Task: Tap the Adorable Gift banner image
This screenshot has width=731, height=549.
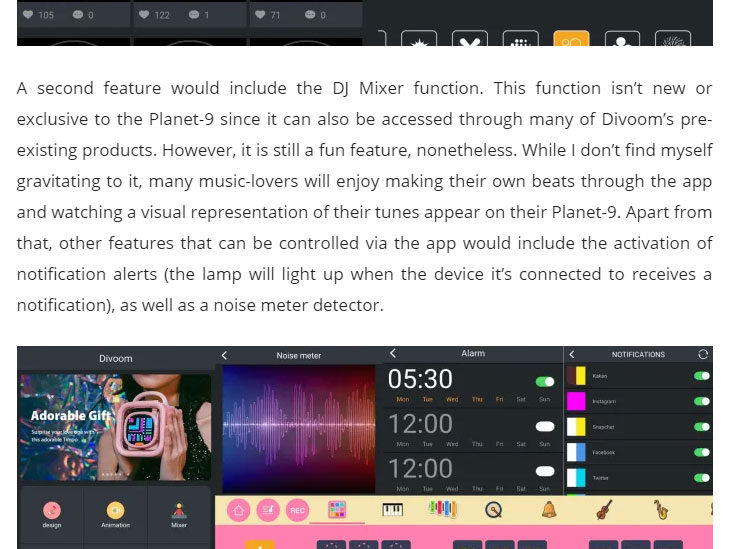Action: point(115,425)
